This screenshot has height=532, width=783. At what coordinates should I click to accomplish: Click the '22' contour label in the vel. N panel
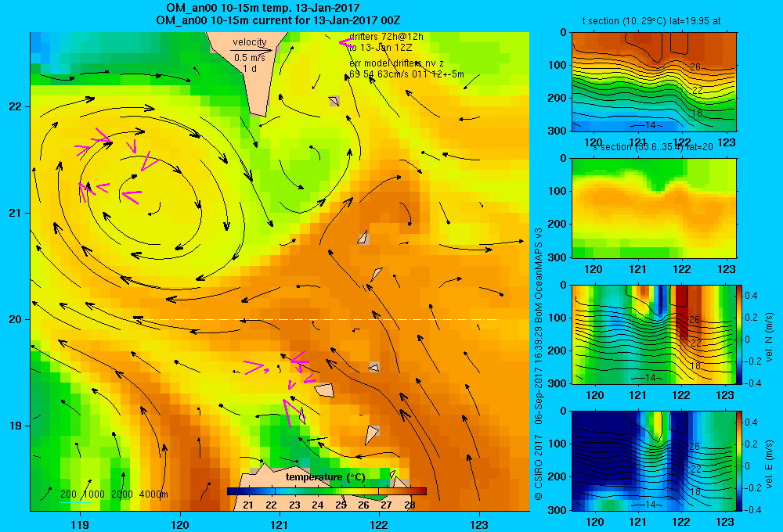pos(695,343)
